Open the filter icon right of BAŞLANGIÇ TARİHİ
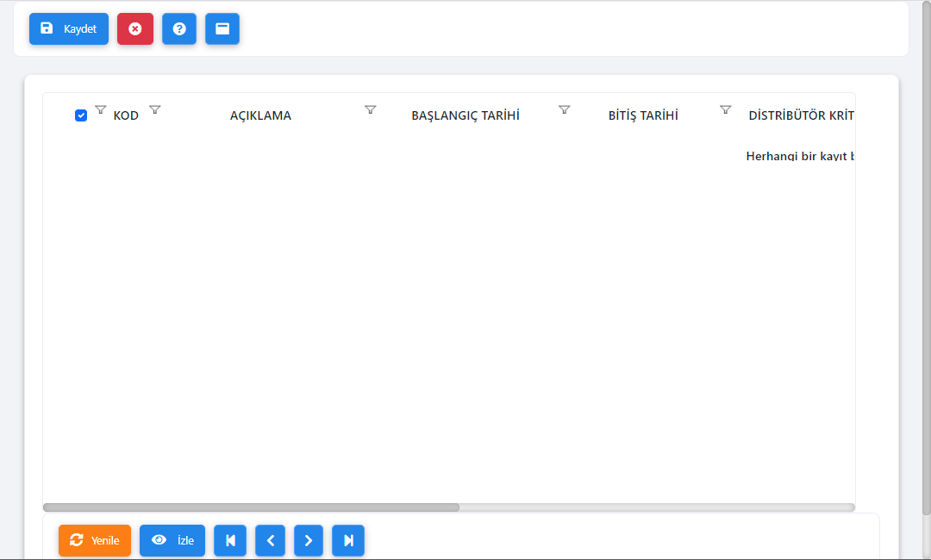This screenshot has width=931, height=560. tap(565, 109)
